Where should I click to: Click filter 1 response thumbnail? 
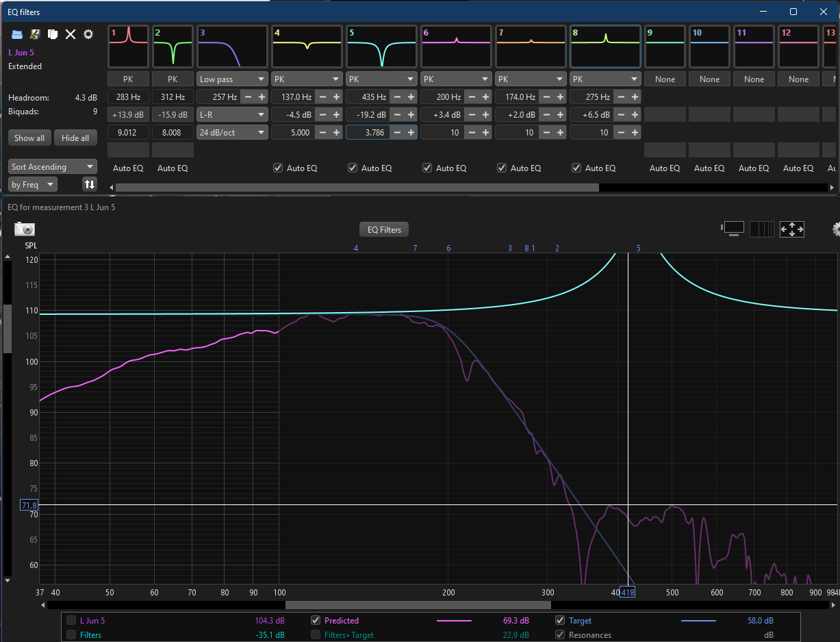[128, 47]
